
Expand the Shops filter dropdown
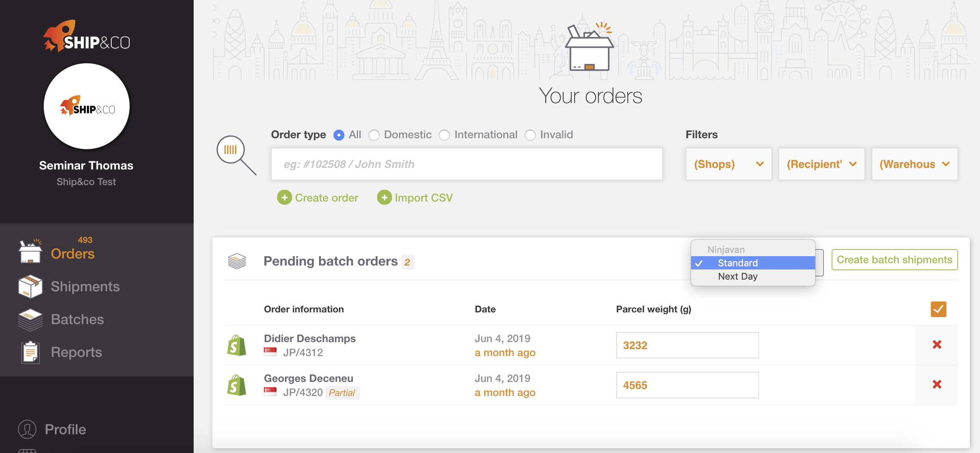coord(729,164)
